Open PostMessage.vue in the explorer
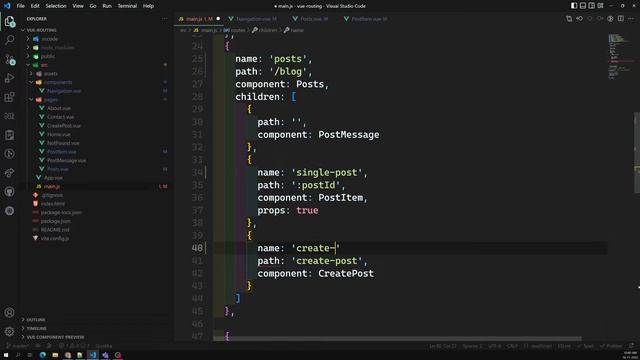 click(67, 160)
